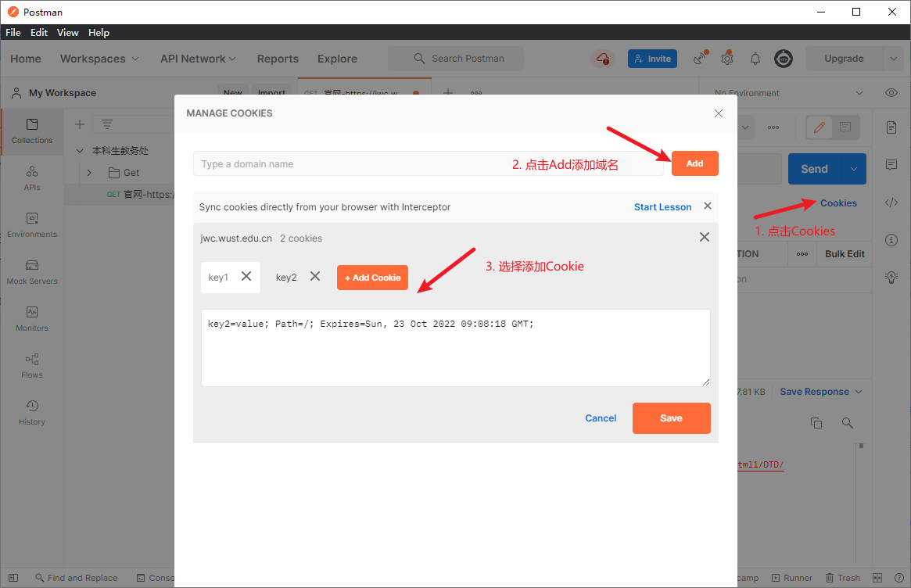Image resolution: width=911 pixels, height=588 pixels.
Task: Switch to comment mode icon
Action: point(845,127)
